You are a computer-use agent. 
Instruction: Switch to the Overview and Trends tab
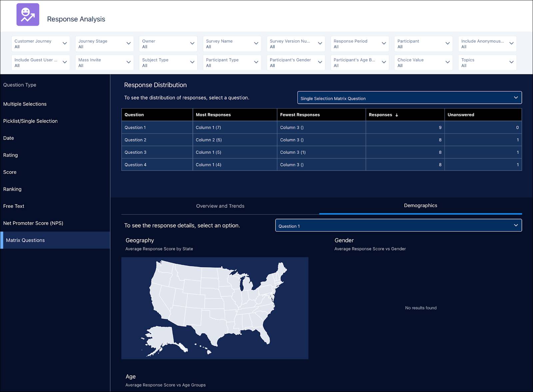tap(220, 206)
